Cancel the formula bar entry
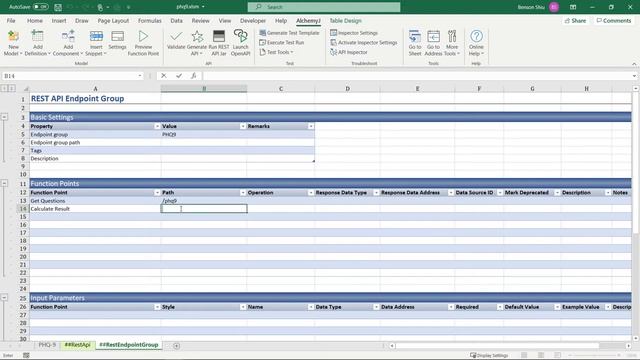Viewport: 640px width, 360px height. tap(164, 76)
